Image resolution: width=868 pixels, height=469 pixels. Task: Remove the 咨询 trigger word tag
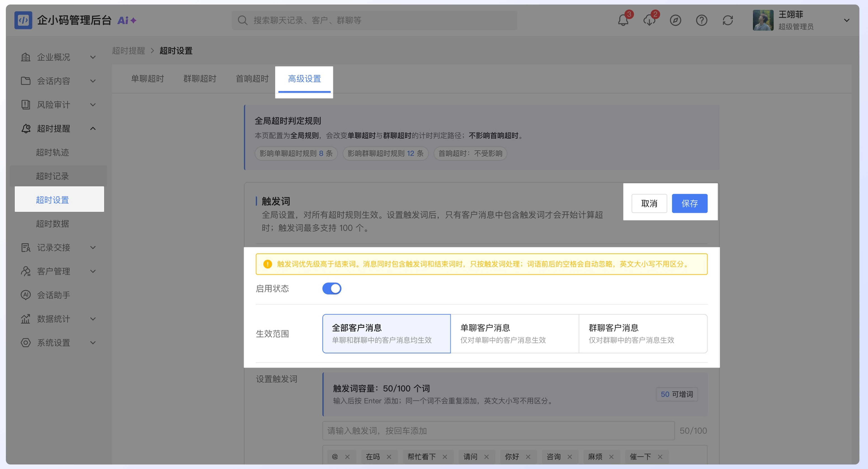(569, 457)
